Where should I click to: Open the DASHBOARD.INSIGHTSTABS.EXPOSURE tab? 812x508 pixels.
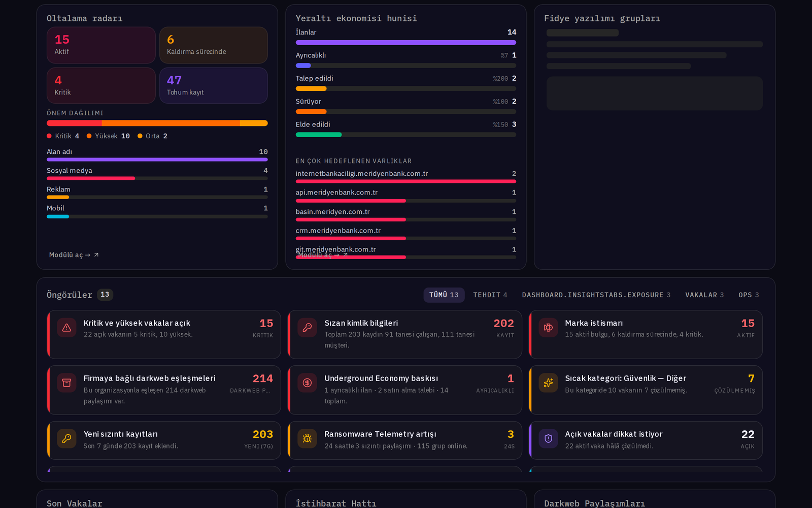click(596, 295)
